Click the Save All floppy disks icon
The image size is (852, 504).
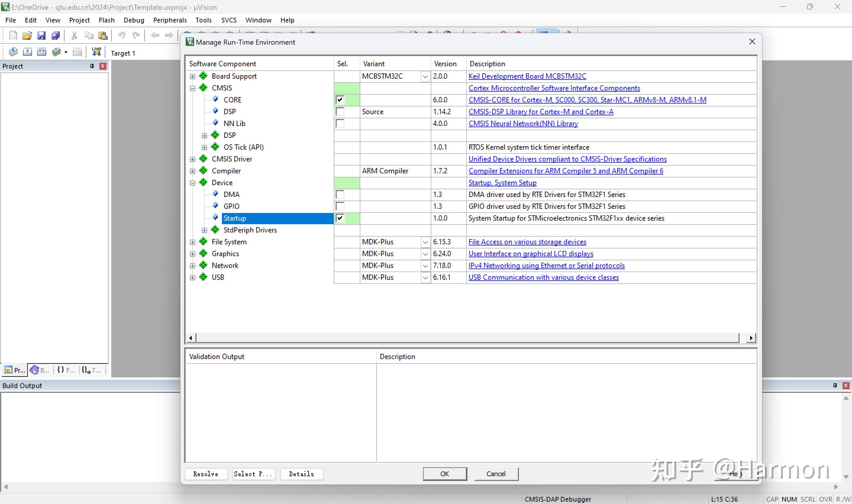pos(55,35)
